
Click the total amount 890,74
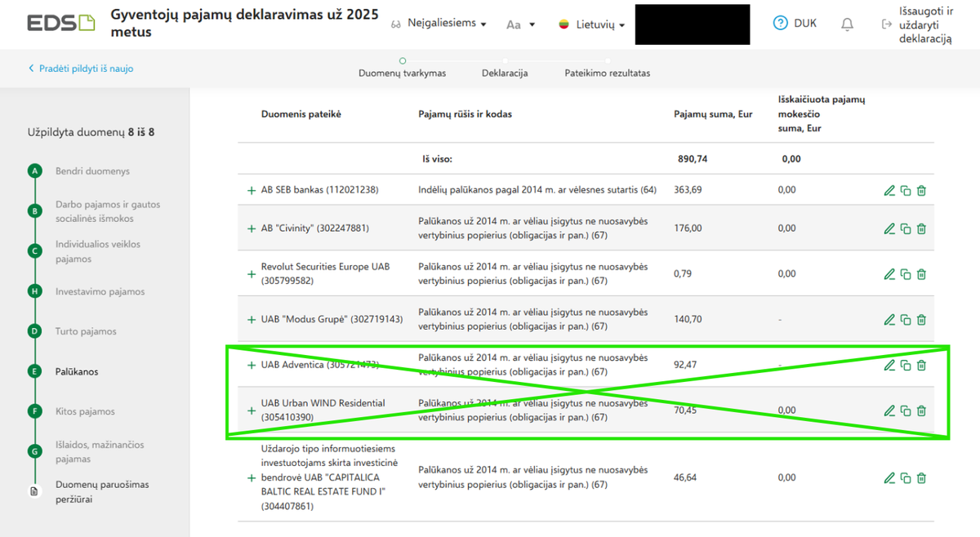[693, 159]
